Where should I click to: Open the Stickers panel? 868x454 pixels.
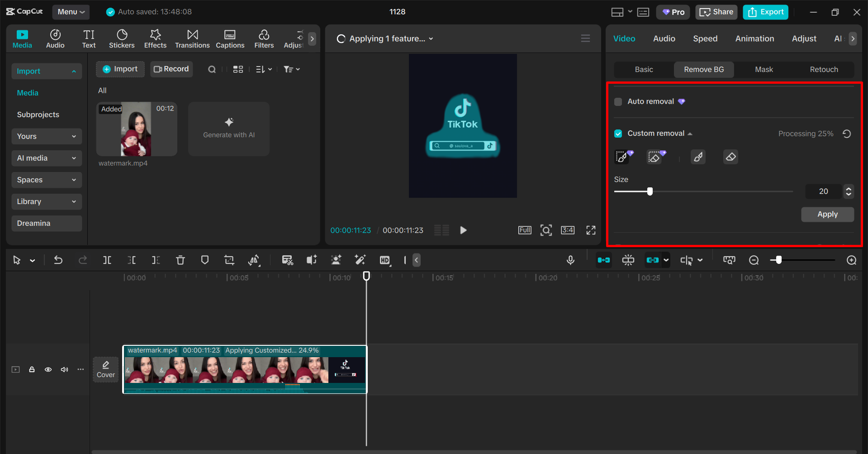pos(122,38)
